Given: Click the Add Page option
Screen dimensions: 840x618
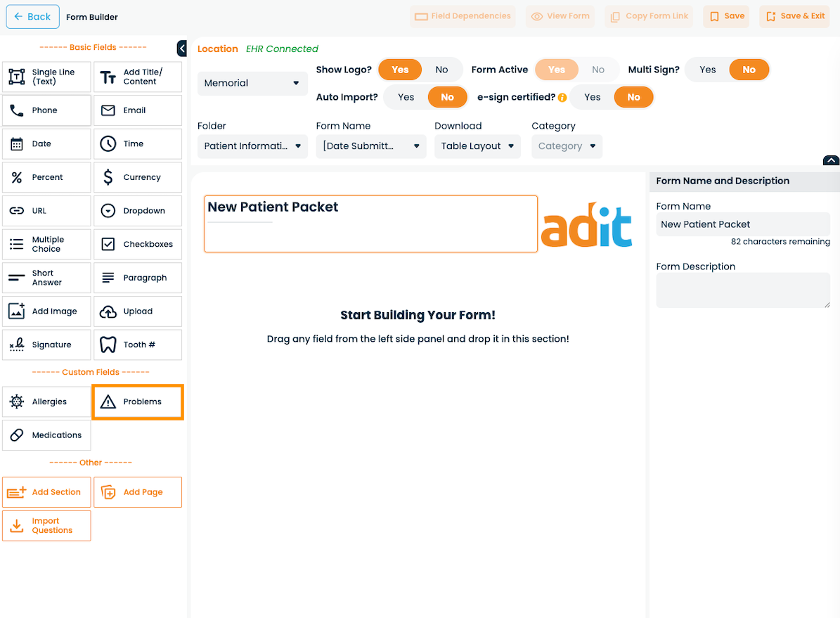Looking at the screenshot, I should (138, 492).
